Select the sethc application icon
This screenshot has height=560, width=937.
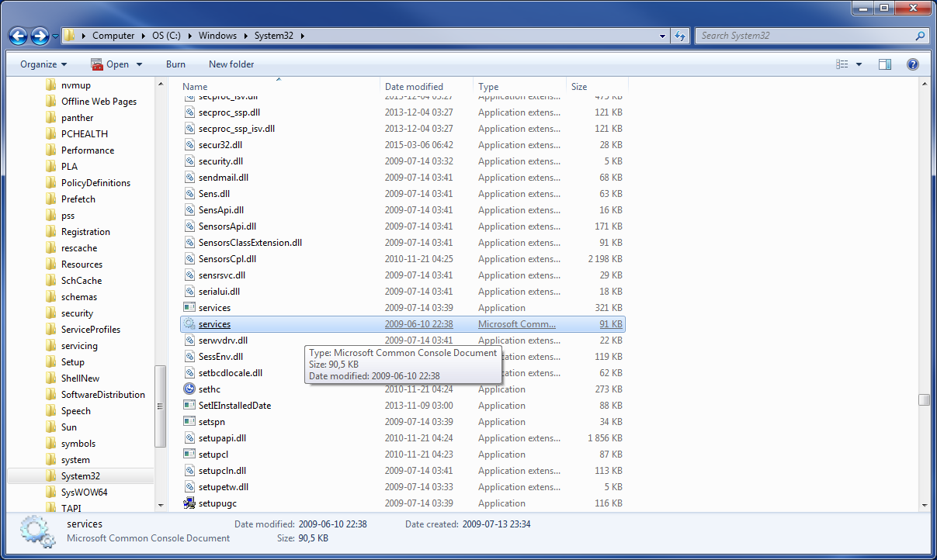pyautogui.click(x=189, y=389)
